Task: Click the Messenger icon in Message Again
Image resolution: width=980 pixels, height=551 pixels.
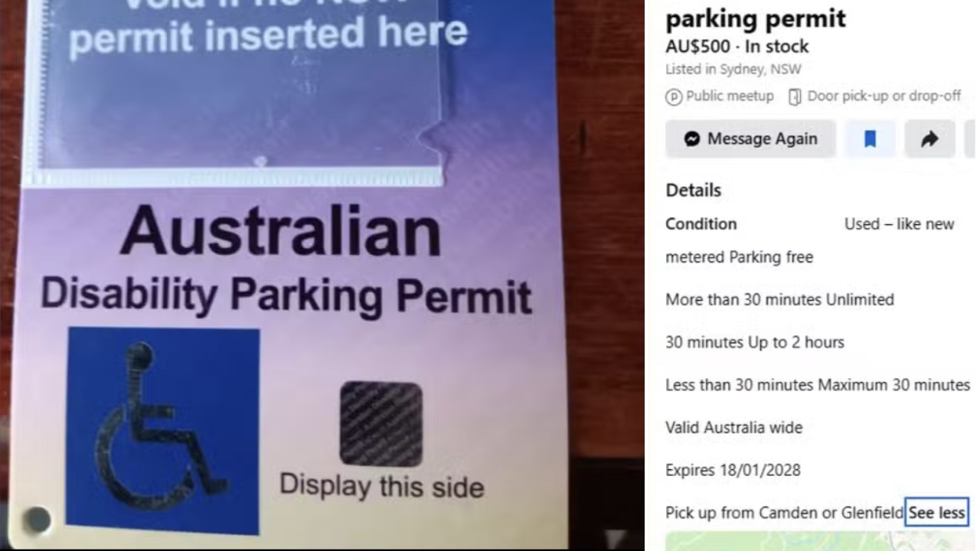Action: click(692, 139)
